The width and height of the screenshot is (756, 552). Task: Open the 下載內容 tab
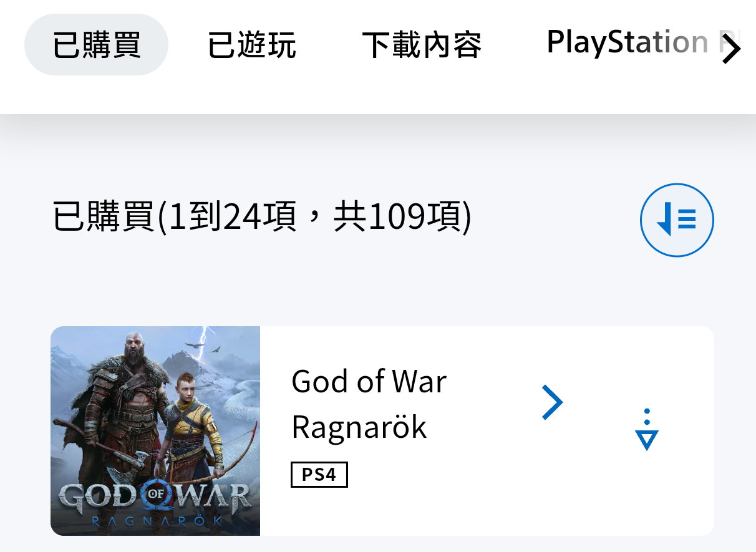pos(422,45)
